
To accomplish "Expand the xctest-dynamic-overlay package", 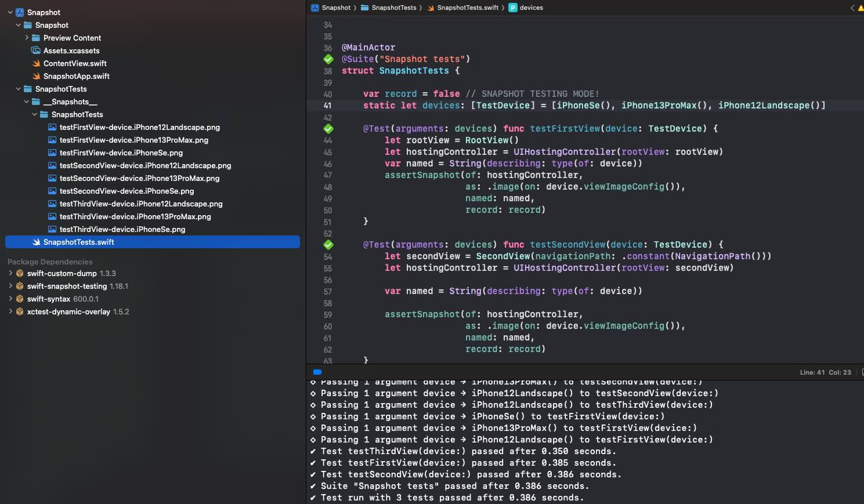I will 10,311.
